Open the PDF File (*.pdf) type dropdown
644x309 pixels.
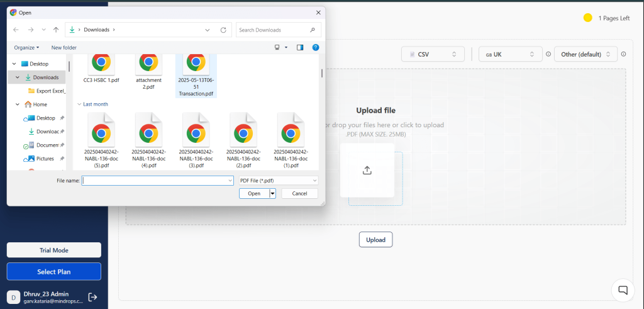point(279,181)
